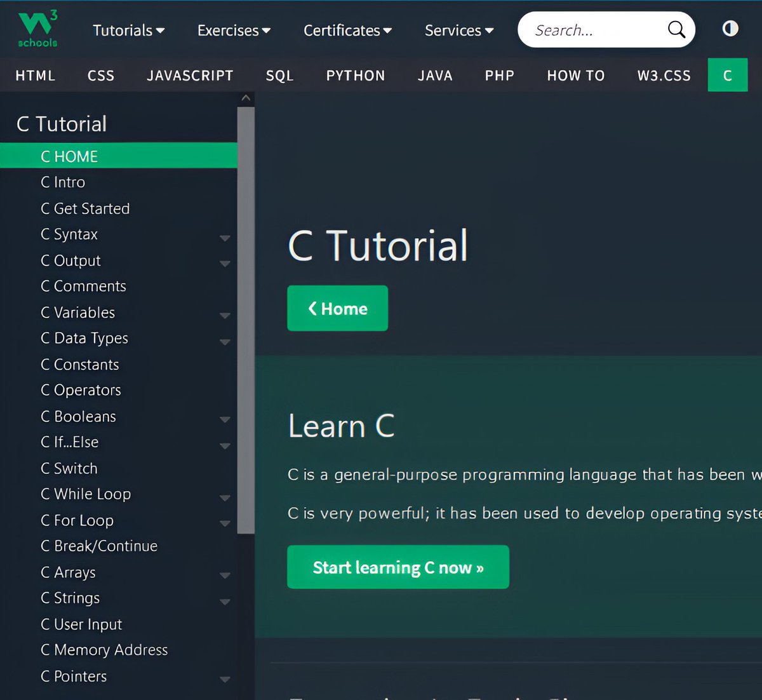
Task: Go to the CSS tab
Action: (101, 76)
